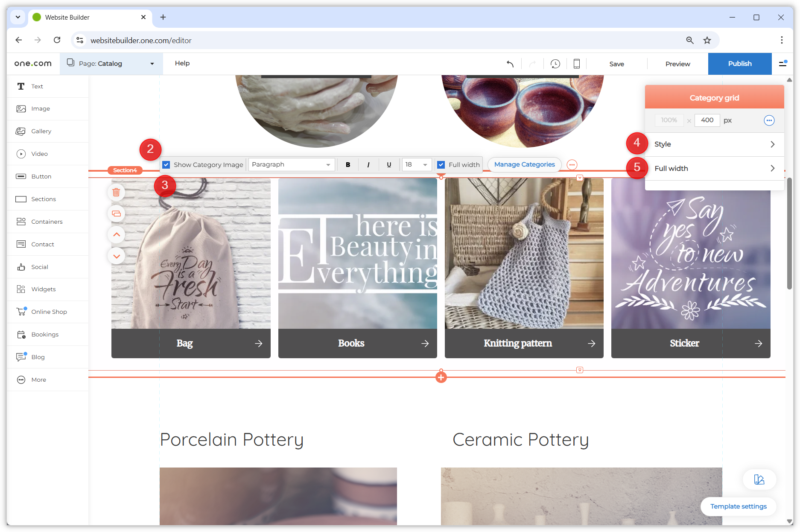
Task: Open the Paragraph style dropdown
Action: coord(291,165)
